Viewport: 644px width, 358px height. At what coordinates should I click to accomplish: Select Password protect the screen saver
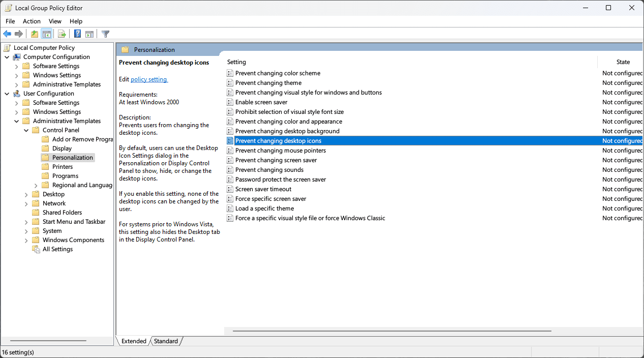pyautogui.click(x=281, y=180)
